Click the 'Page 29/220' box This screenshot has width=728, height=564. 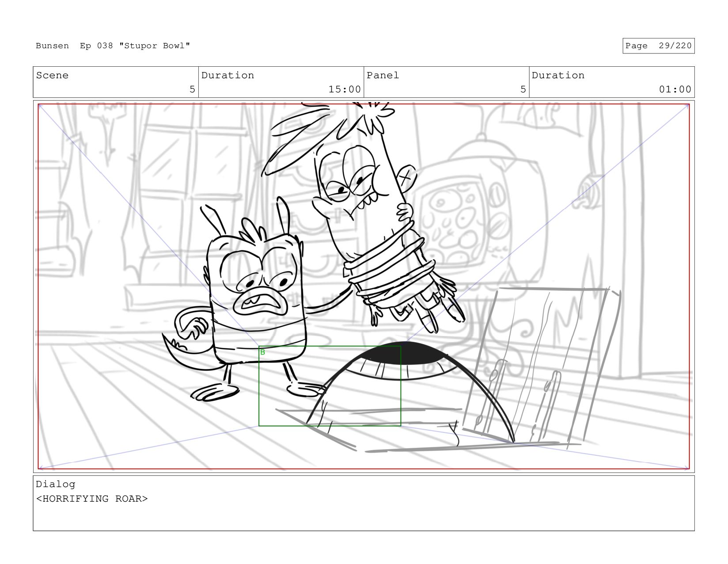(x=658, y=46)
